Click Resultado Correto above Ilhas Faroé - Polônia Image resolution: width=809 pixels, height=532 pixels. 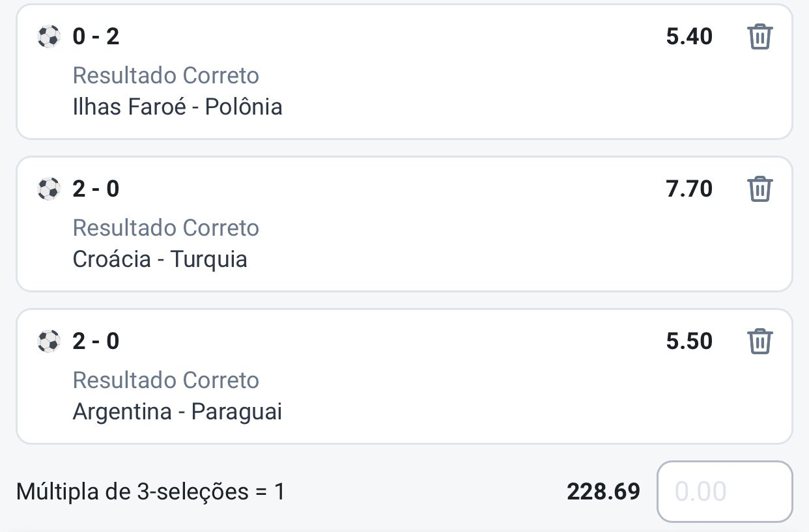pos(165,76)
